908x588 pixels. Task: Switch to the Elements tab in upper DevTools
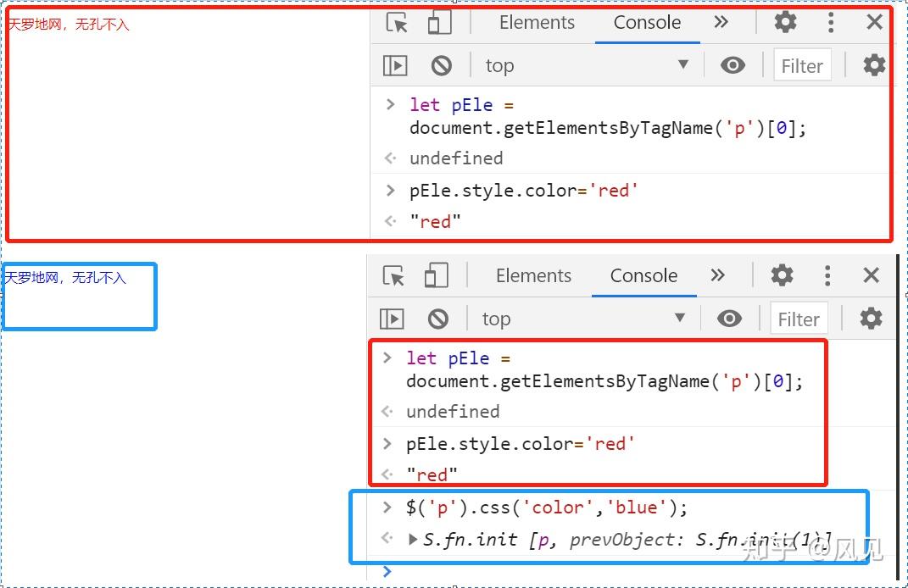point(537,23)
